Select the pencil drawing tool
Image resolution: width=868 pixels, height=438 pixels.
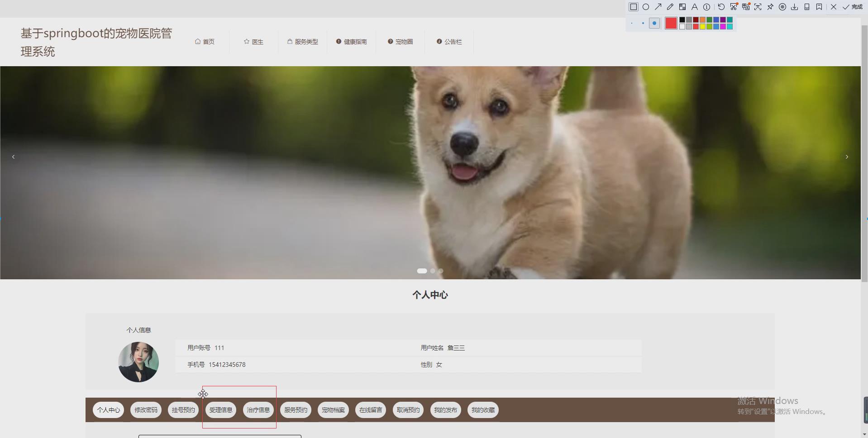(671, 7)
